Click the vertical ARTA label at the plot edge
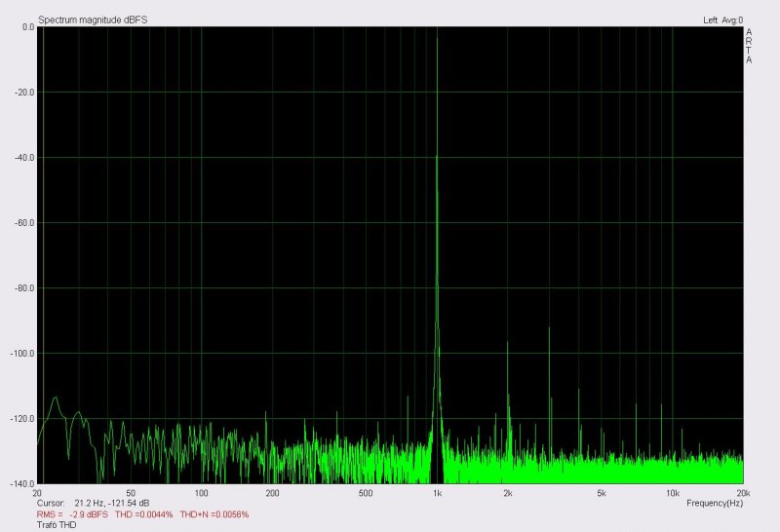The image size is (780, 532). click(749, 46)
